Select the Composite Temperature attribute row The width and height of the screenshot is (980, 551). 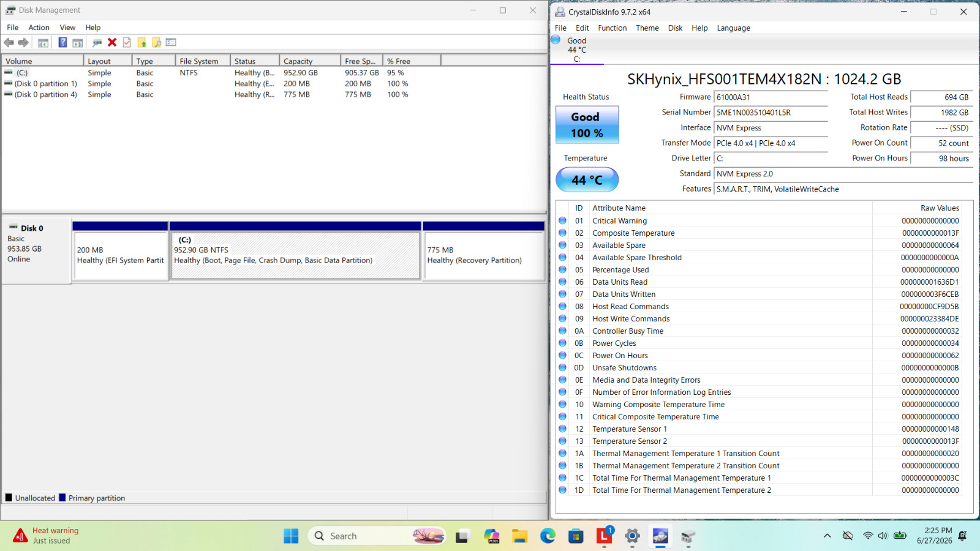tap(759, 233)
